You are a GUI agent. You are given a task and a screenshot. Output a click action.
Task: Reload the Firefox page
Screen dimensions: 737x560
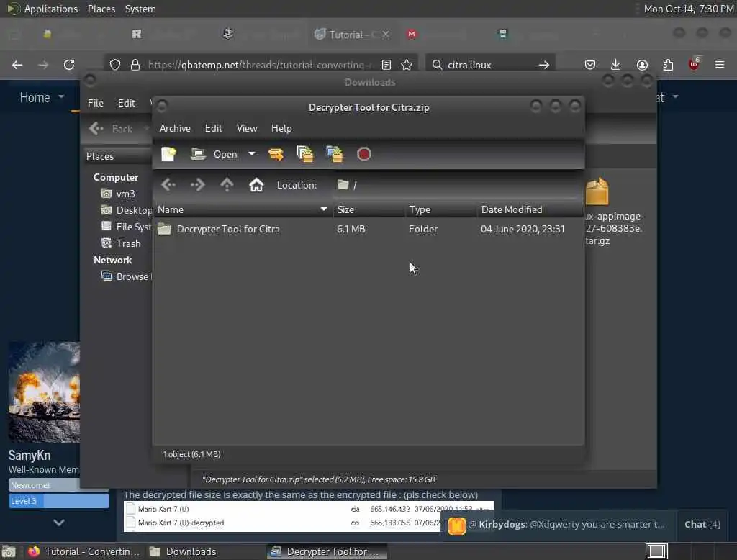(x=69, y=65)
